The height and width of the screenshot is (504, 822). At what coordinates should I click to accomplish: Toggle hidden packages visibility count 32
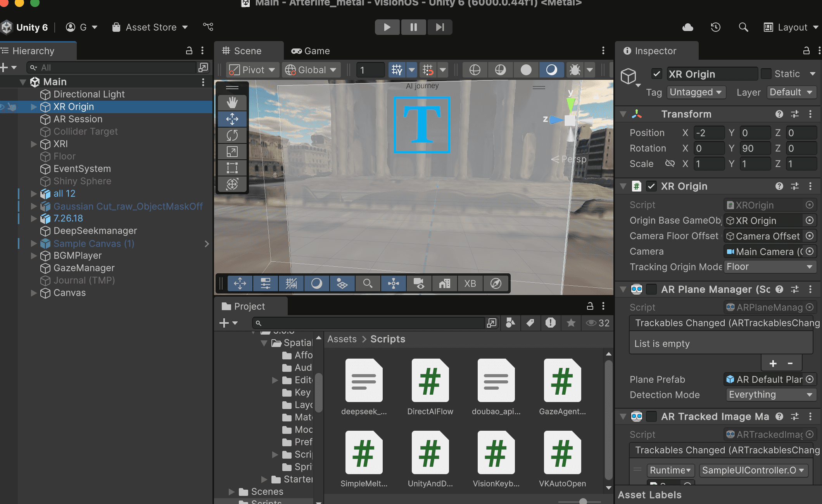[598, 323]
